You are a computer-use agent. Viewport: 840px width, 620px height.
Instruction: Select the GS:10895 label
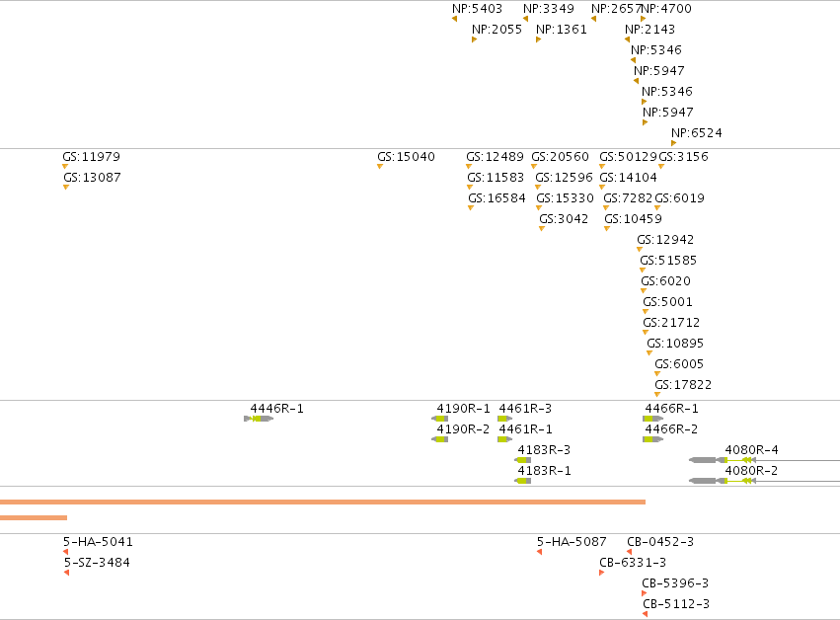click(x=675, y=344)
